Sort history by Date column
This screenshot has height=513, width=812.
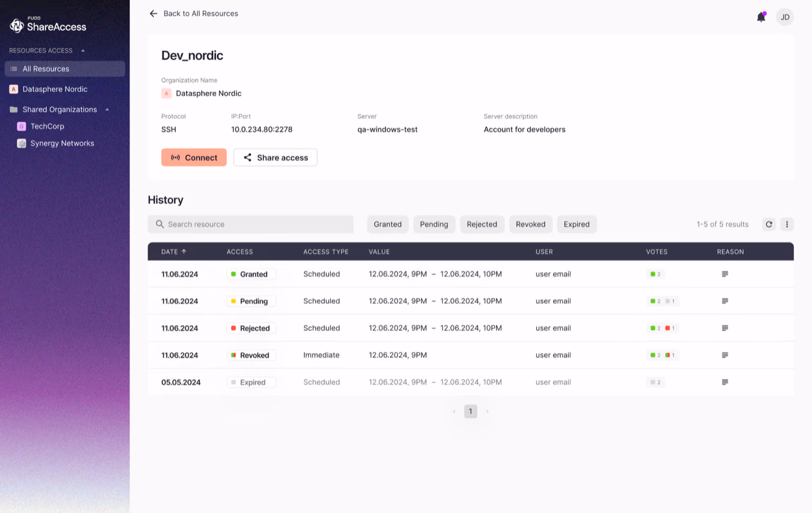click(174, 252)
